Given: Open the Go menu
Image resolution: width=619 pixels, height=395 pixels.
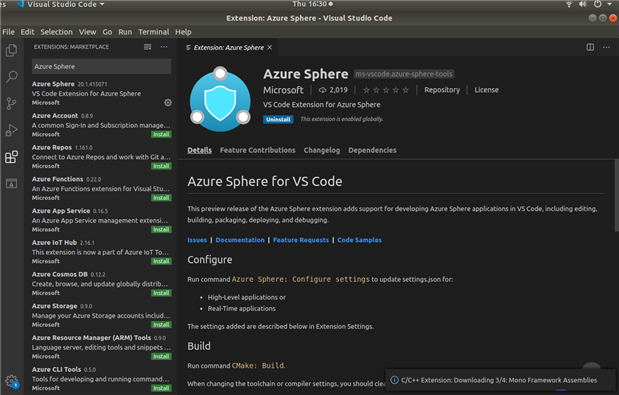Looking at the screenshot, I should tap(107, 32).
